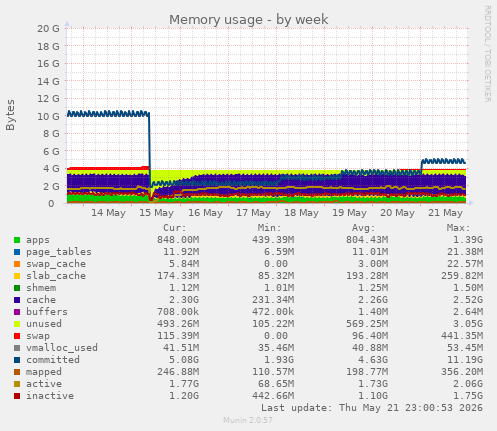Click the purple buffers legend swatch

click(x=17, y=312)
